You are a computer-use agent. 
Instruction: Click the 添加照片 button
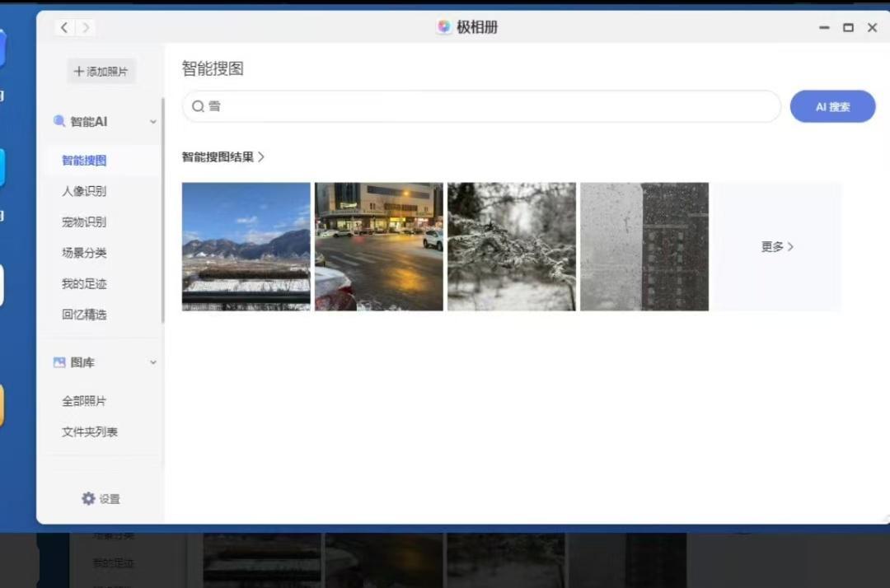point(101,72)
